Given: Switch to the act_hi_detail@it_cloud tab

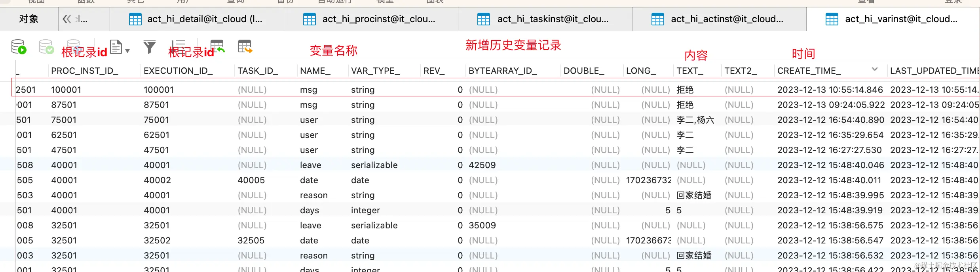Looking at the screenshot, I should 197,19.
